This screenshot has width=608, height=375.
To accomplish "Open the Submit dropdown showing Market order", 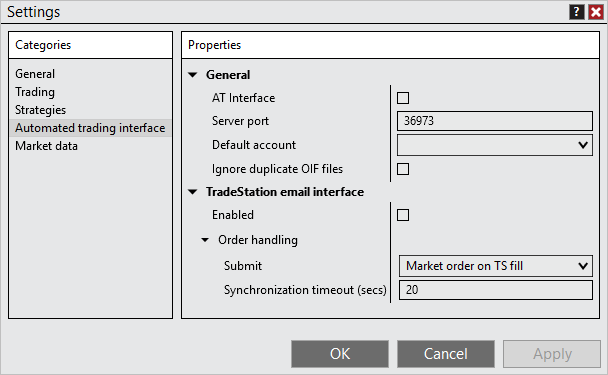I will tap(496, 266).
